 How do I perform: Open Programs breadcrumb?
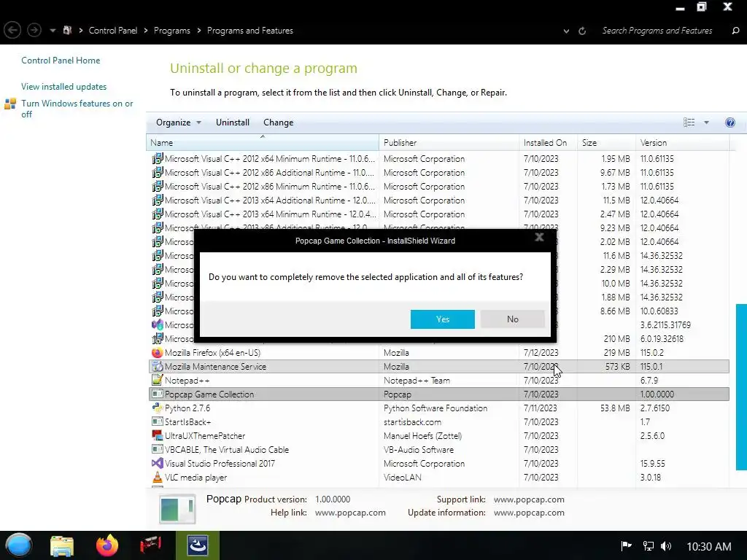[172, 31]
